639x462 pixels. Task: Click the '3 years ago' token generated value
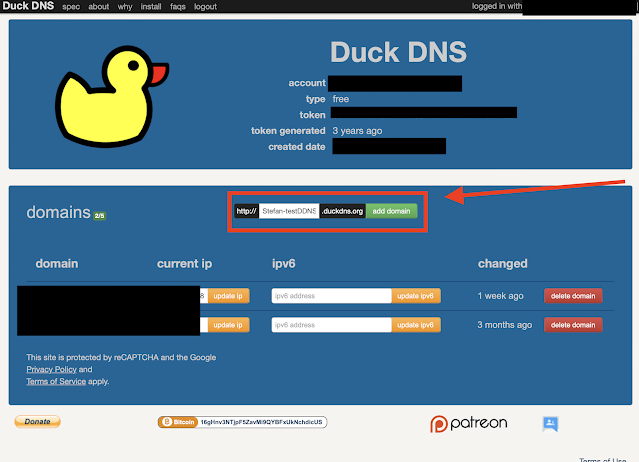tap(357, 131)
